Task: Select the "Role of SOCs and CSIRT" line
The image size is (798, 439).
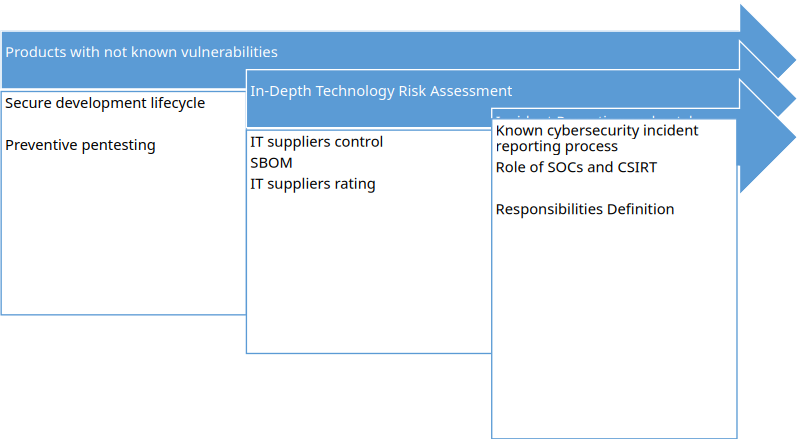Action: (x=576, y=167)
